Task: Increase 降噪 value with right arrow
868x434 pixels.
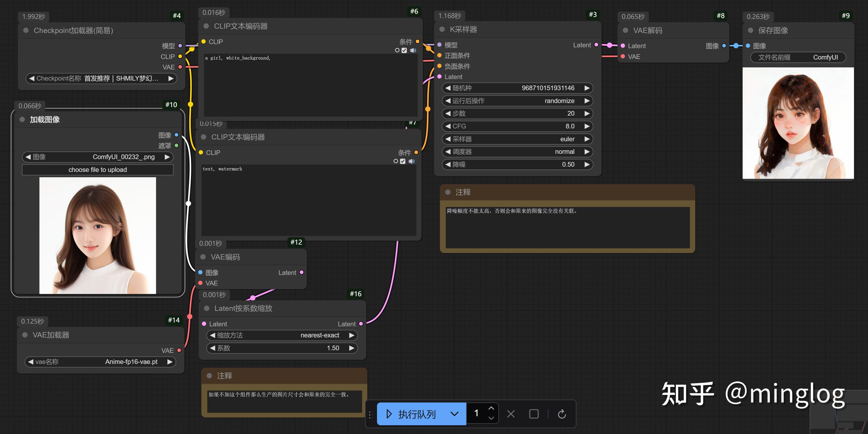Action: point(587,165)
